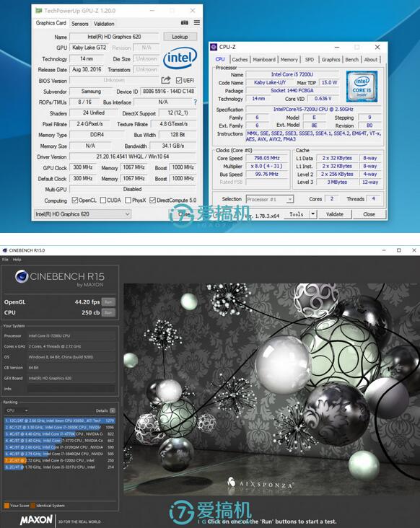Open the File menu in Cinebench
This screenshot has height=528, width=420.
(5, 259)
